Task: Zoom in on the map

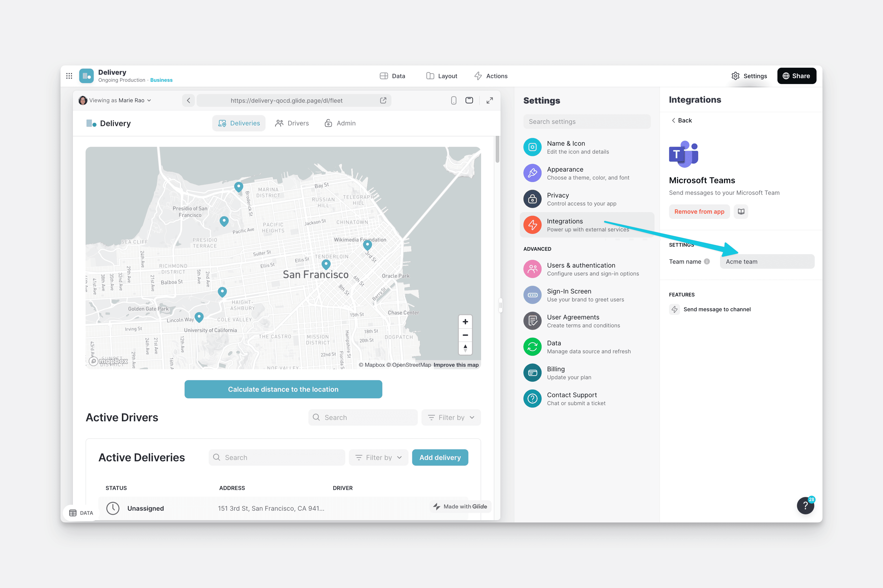Action: [465, 322]
